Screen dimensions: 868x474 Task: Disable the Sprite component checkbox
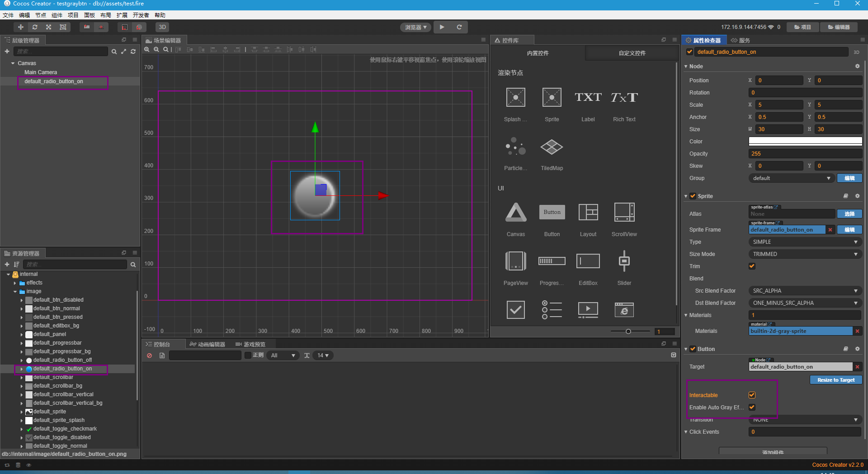click(693, 196)
